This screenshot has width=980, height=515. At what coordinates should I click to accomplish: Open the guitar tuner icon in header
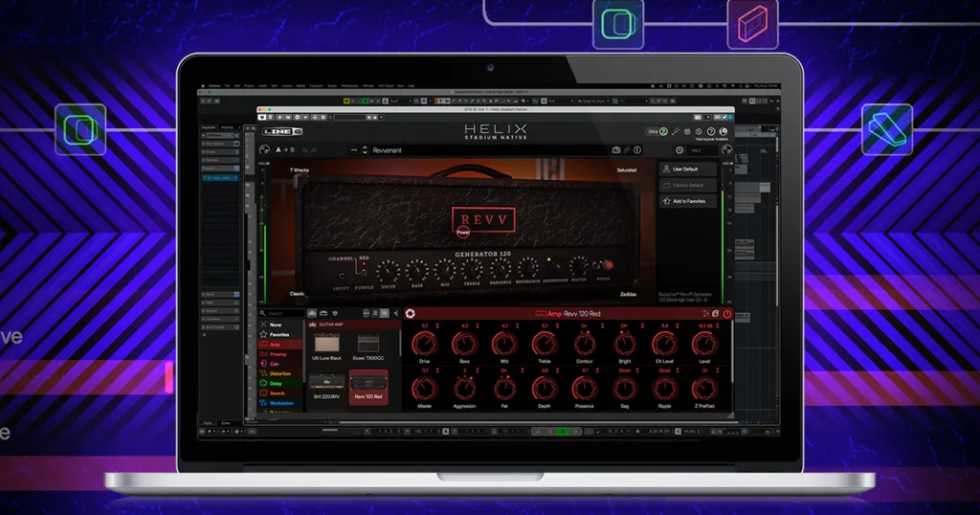point(676,131)
